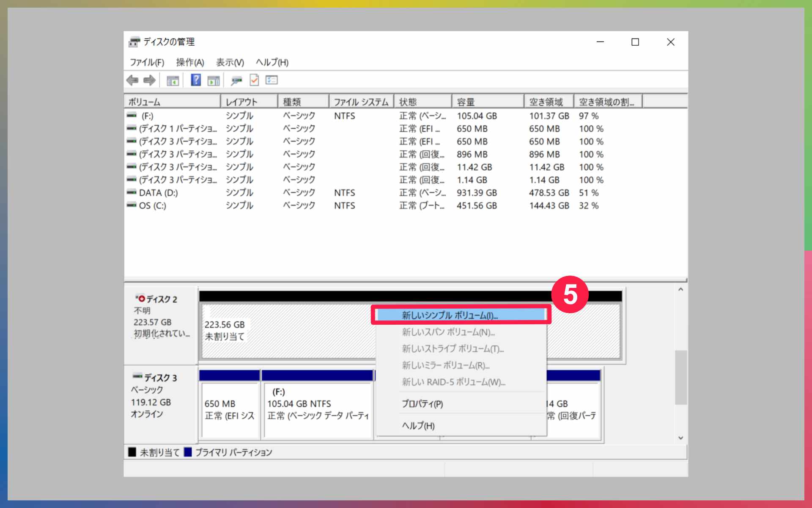Open the ファイル(F) menu
The height and width of the screenshot is (508, 812).
(x=147, y=63)
